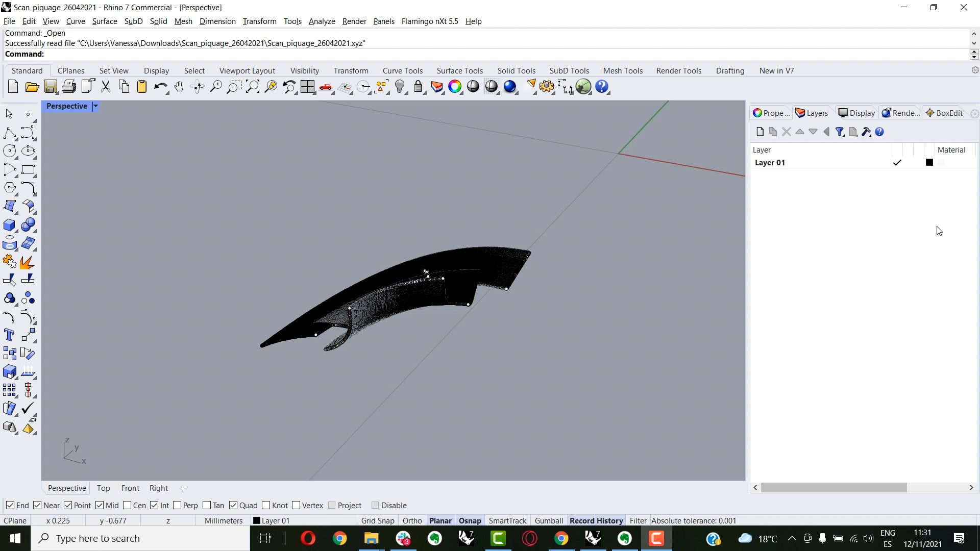Open the side panel options gear

[974, 113]
